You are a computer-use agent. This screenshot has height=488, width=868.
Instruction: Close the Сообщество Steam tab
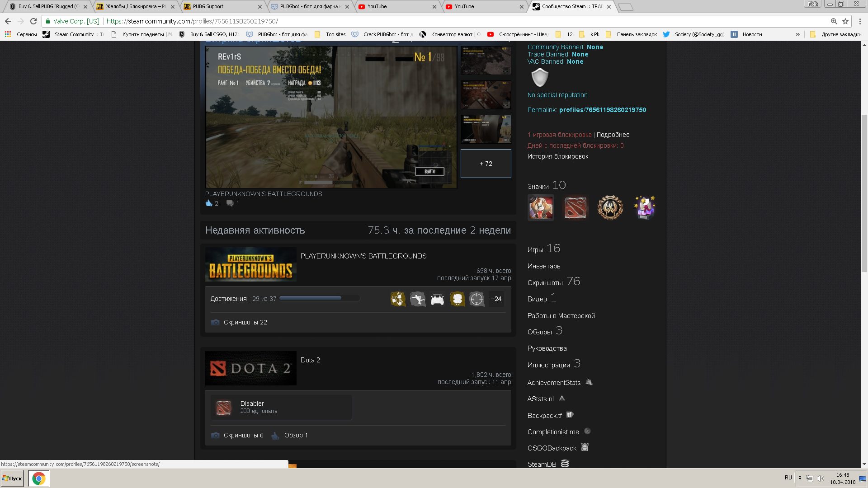(609, 7)
